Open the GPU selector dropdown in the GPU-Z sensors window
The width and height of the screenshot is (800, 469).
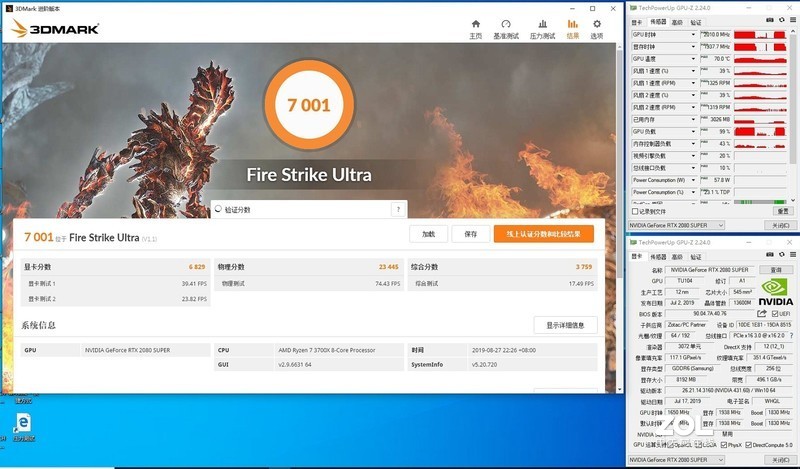(x=676, y=225)
